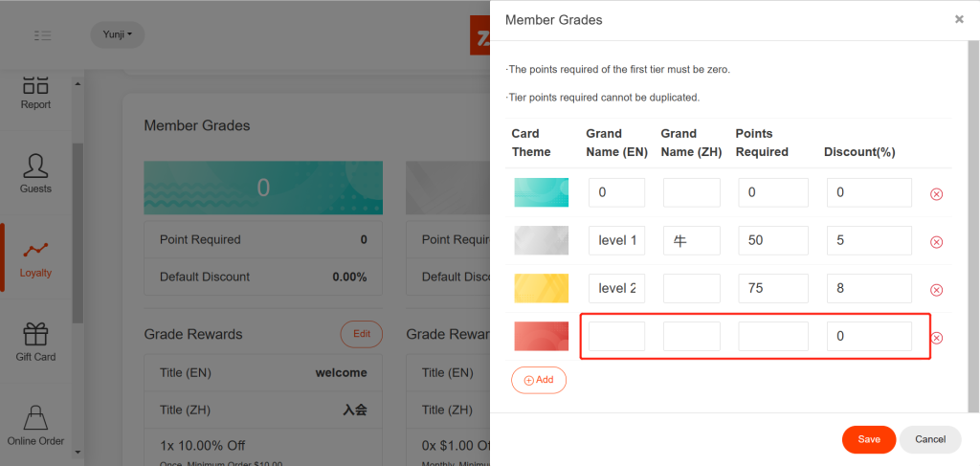Open Online Order from sidebar

click(x=35, y=426)
